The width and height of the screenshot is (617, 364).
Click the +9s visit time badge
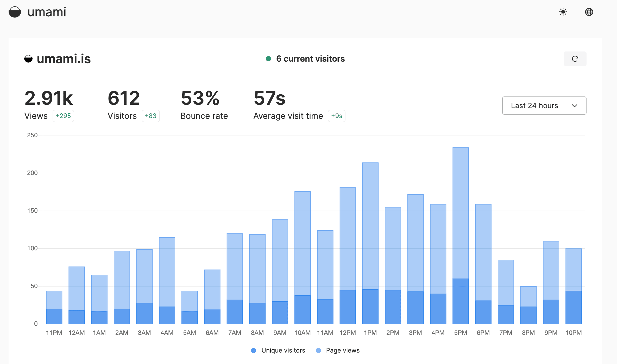pyautogui.click(x=336, y=116)
